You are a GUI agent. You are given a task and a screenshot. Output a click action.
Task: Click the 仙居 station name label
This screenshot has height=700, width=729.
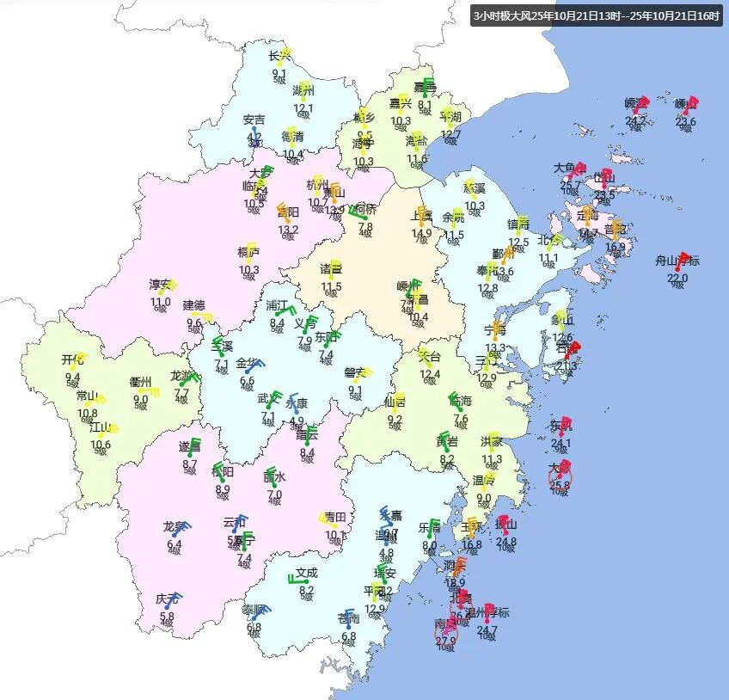(x=395, y=402)
